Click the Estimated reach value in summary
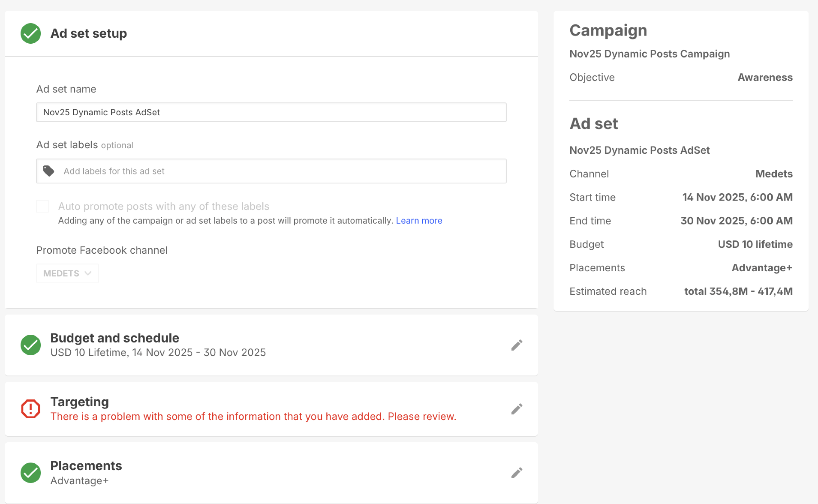The width and height of the screenshot is (818, 504). pos(738,291)
